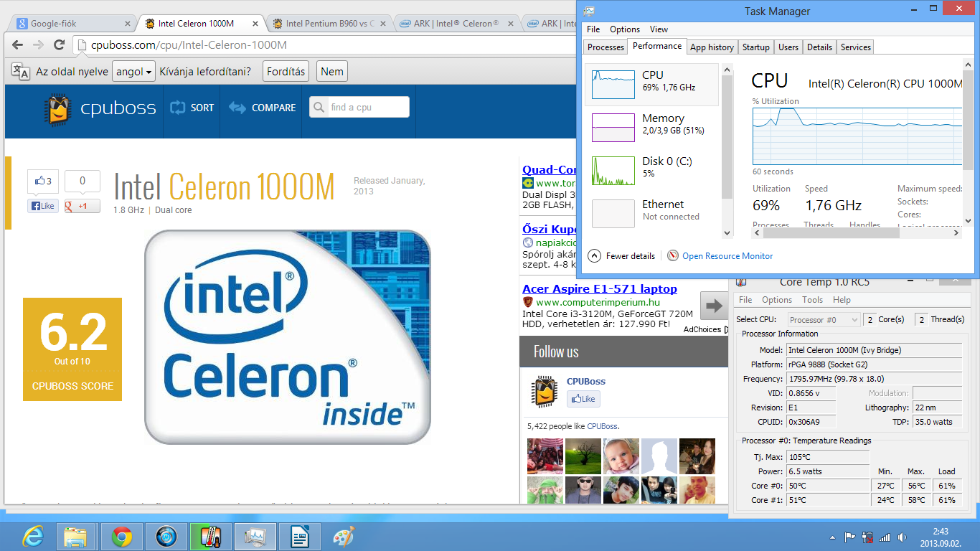This screenshot has height=551, width=980.
Task: Click the COMPARE arrows icon
Action: click(237, 108)
